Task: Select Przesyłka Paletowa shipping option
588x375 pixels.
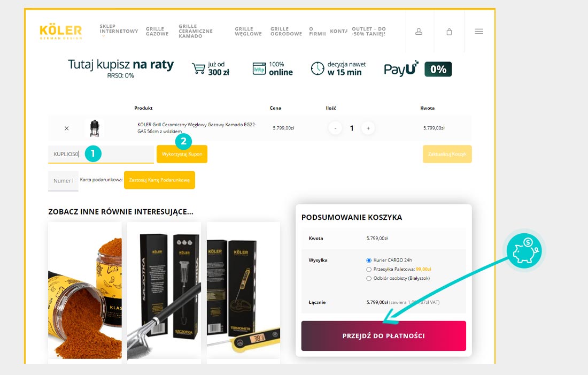Action: pyautogui.click(x=369, y=269)
